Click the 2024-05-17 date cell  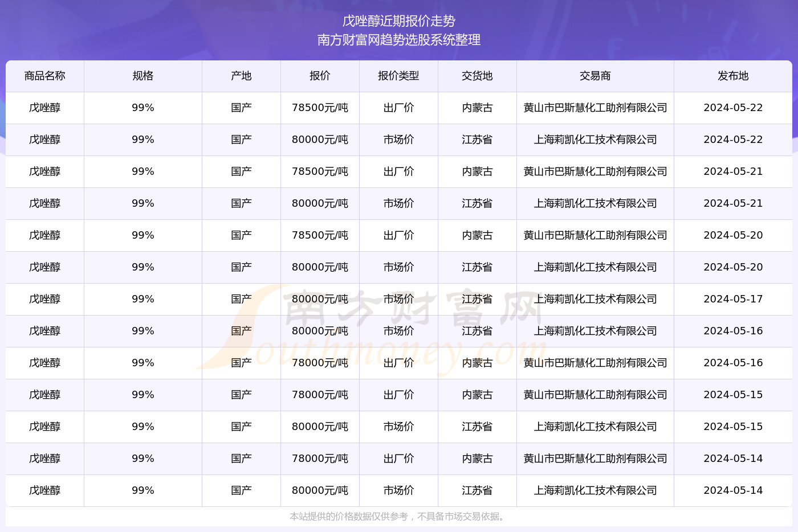[x=734, y=299]
